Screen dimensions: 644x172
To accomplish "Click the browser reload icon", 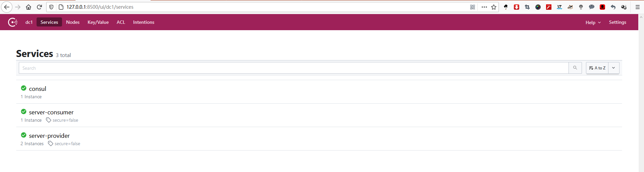I will 39,7.
